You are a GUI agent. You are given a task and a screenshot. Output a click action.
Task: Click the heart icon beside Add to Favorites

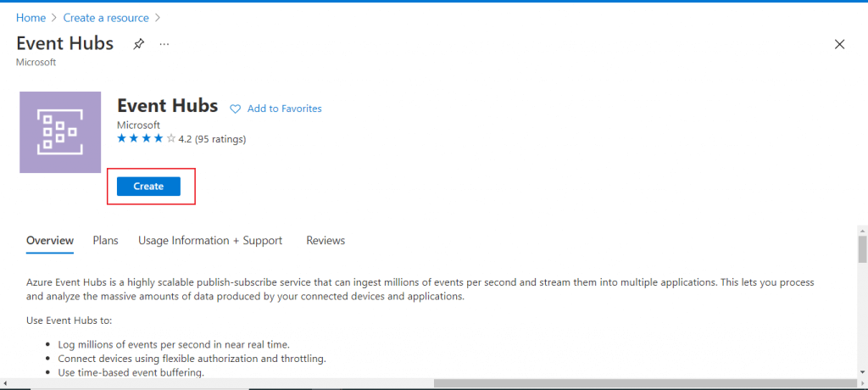click(236, 109)
